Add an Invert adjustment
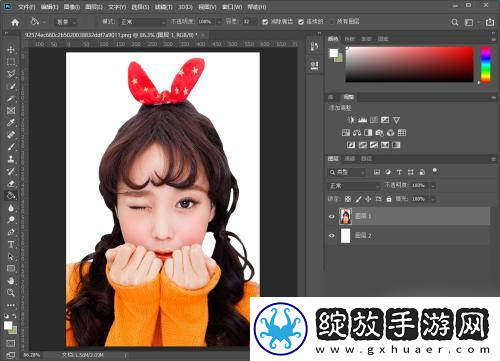The height and width of the screenshot is (361, 500). [x=351, y=145]
